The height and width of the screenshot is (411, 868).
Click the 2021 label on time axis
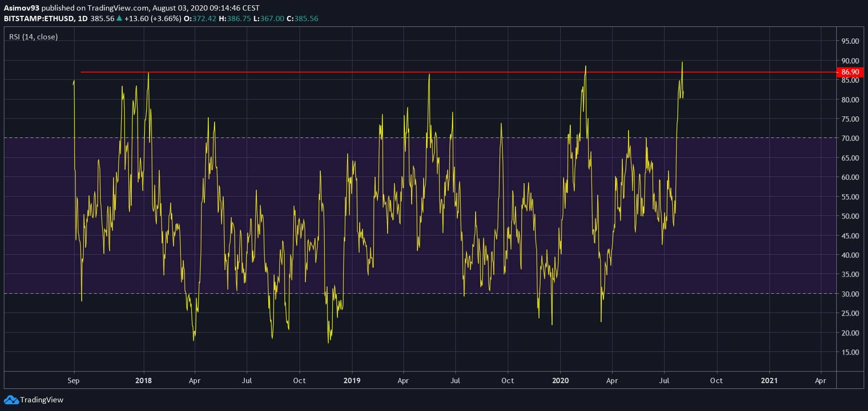coord(769,380)
